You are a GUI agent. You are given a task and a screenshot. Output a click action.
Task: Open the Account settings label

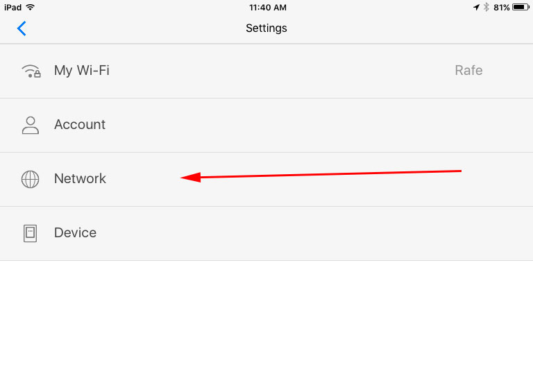(x=80, y=125)
